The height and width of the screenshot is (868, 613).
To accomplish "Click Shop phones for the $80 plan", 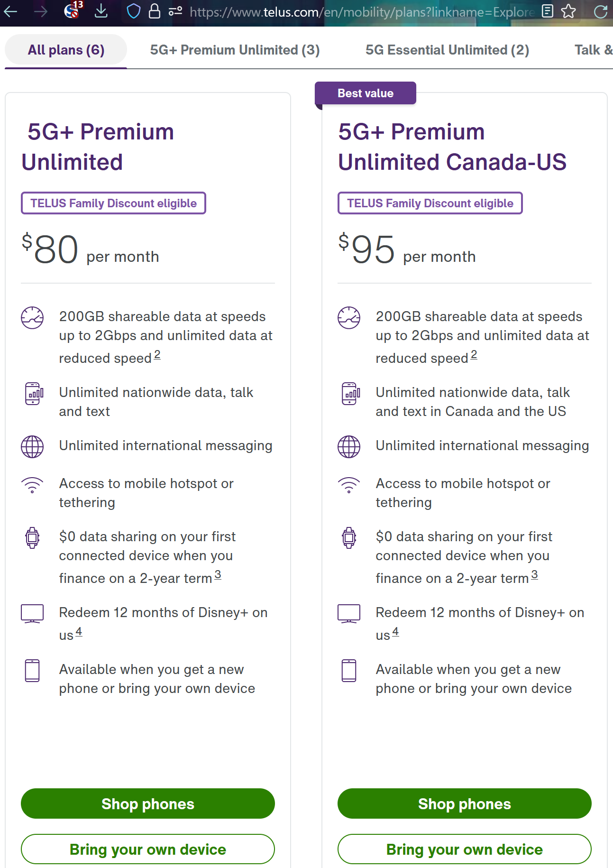I will pos(148,803).
